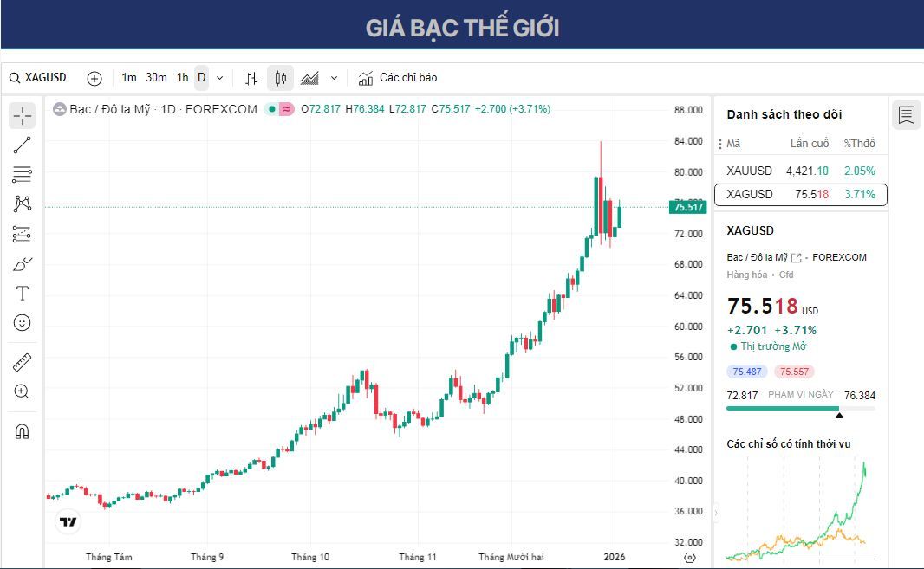The width and height of the screenshot is (924, 569).
Task: Open the chart interval dropdown
Action: coord(219,77)
